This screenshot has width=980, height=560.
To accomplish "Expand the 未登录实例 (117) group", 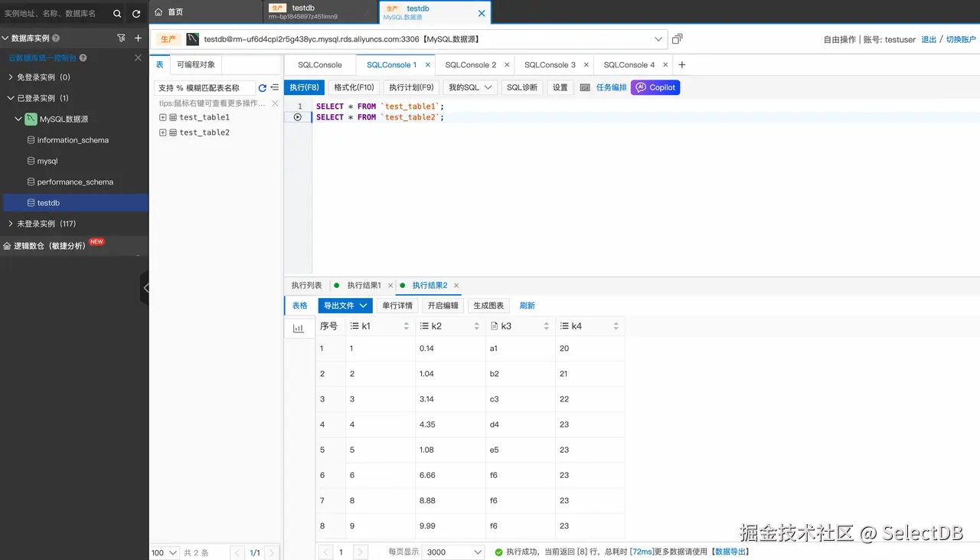I will (10, 224).
